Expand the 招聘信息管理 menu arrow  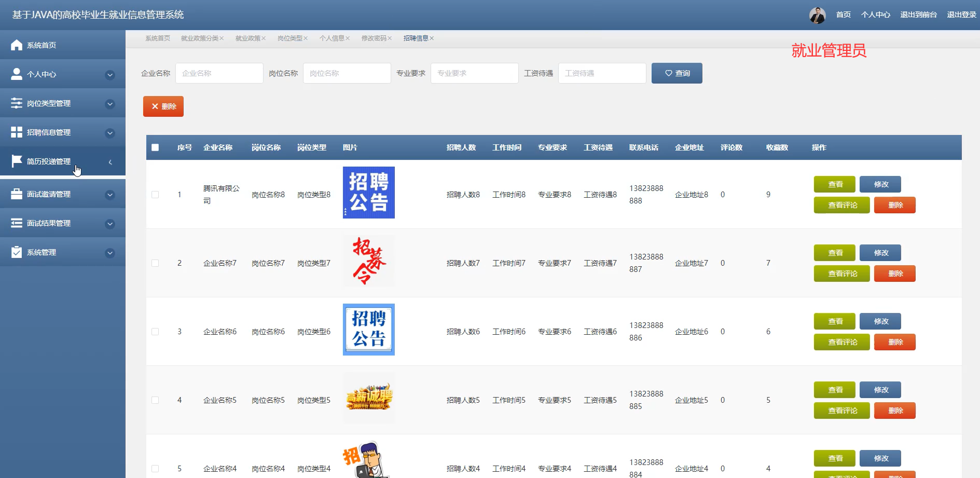click(110, 133)
